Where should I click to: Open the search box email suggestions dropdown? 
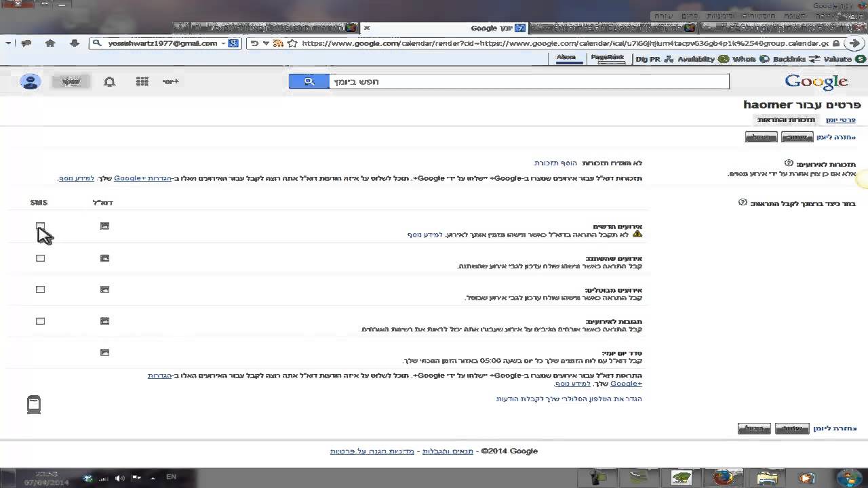(x=223, y=43)
